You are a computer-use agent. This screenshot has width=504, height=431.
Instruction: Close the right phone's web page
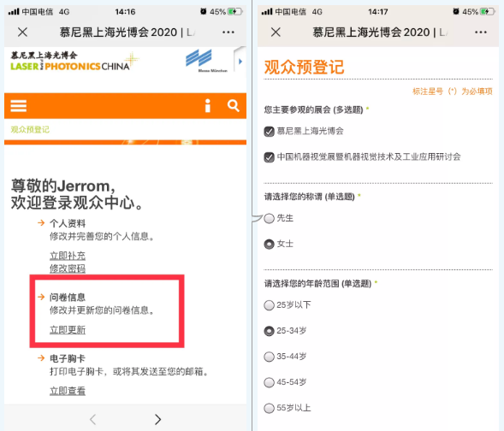[x=276, y=32]
